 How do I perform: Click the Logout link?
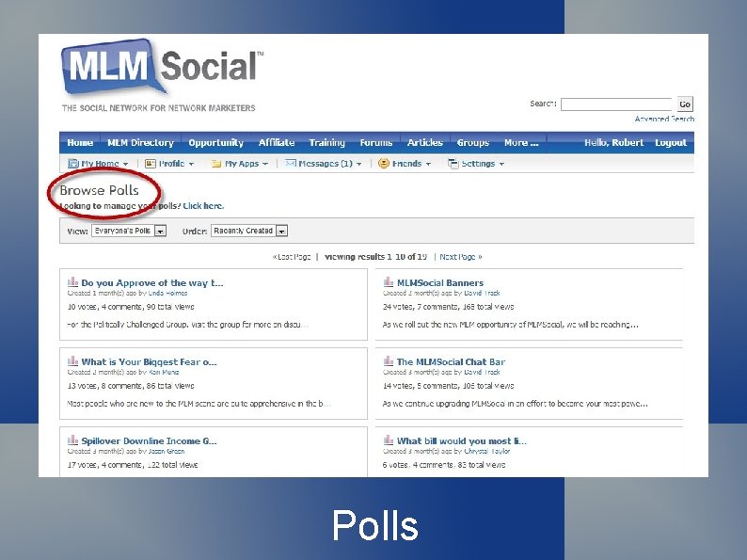click(671, 142)
